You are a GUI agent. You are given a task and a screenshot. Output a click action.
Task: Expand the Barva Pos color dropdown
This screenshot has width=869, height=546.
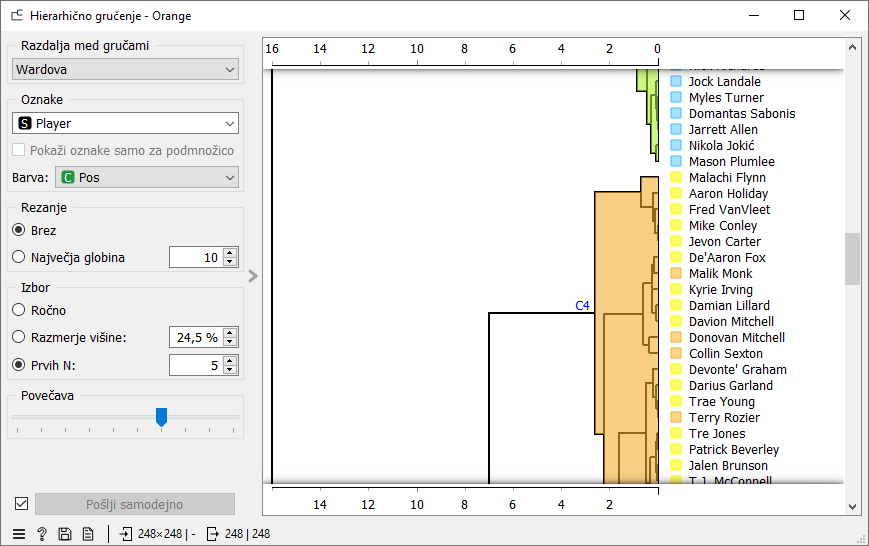tap(146, 177)
